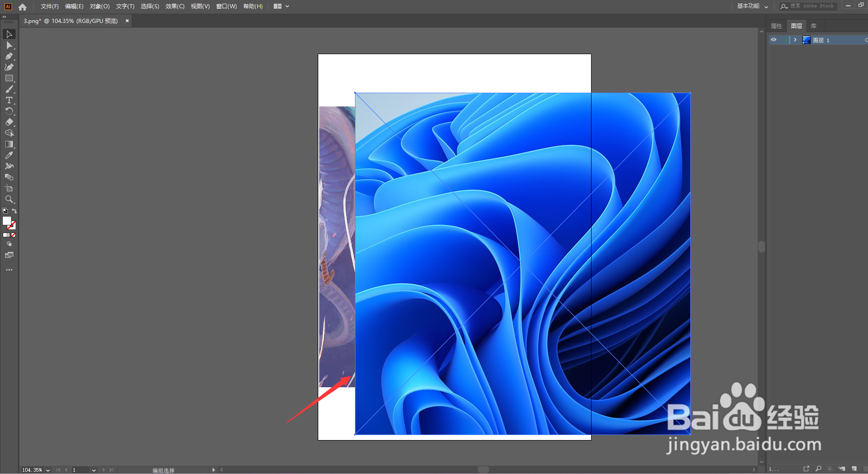This screenshot has width=868, height=474.
Task: Set paint mode to None
Action: click(x=13, y=235)
